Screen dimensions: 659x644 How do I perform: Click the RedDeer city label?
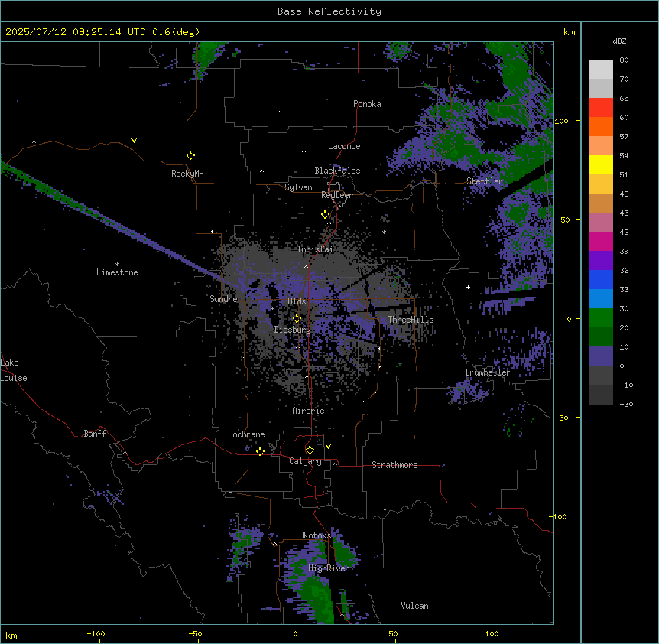coord(336,195)
